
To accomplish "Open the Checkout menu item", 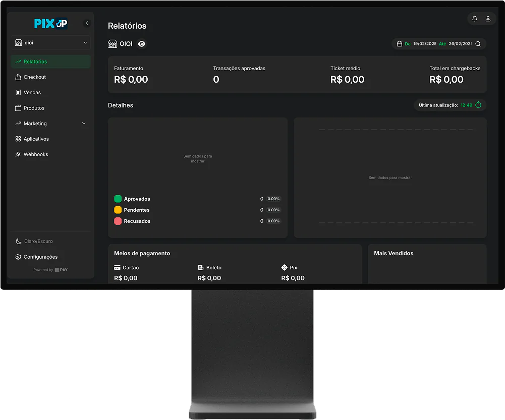I will 34,77.
